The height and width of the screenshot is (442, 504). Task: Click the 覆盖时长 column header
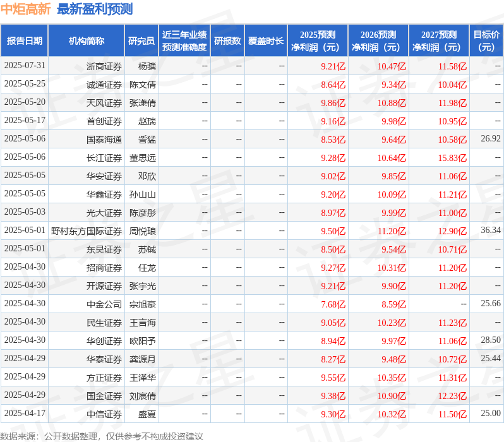[266, 40]
